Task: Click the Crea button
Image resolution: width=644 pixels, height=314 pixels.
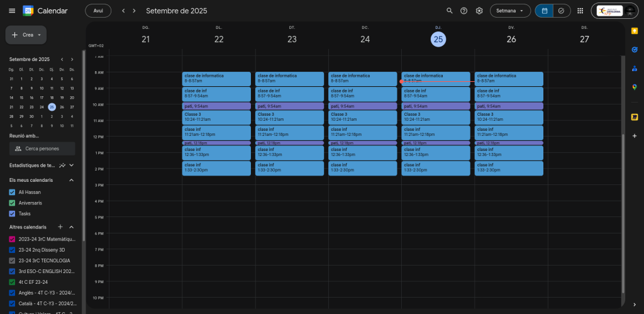Action: (x=26, y=35)
